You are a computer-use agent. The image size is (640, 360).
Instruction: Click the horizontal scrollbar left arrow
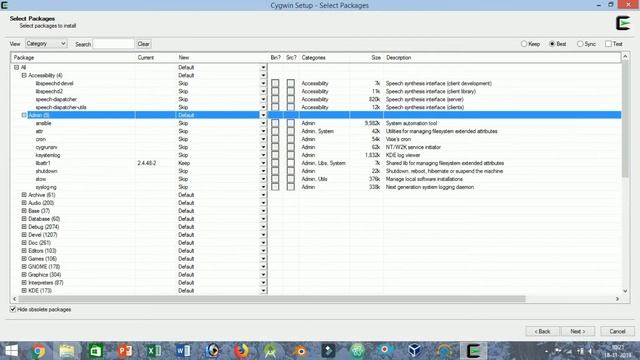pyautogui.click(x=15, y=299)
